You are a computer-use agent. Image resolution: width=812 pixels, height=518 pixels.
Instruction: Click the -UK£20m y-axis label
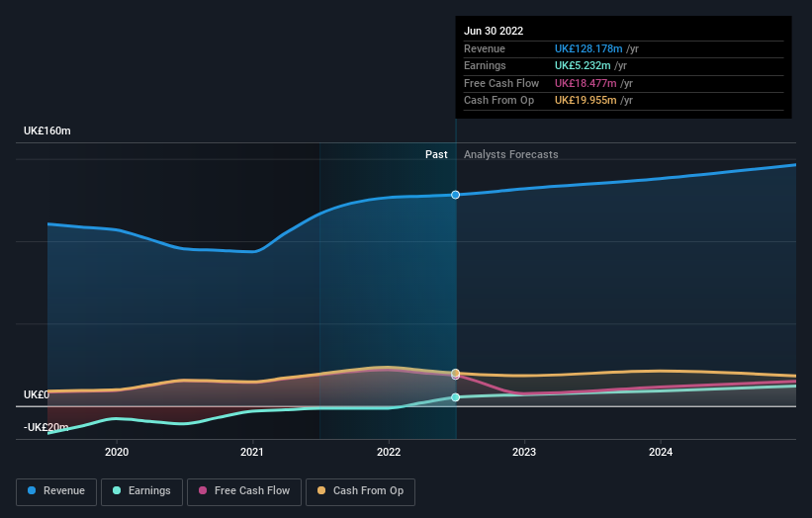coord(45,427)
